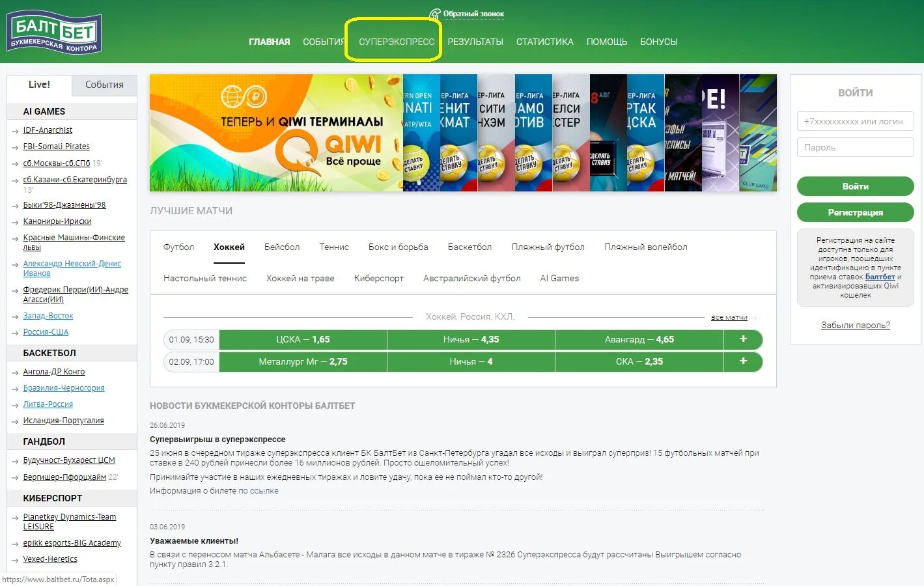This screenshot has height=586, width=924.
Task: Open сб.Москвы-сб.СПб live match
Action: (57, 163)
